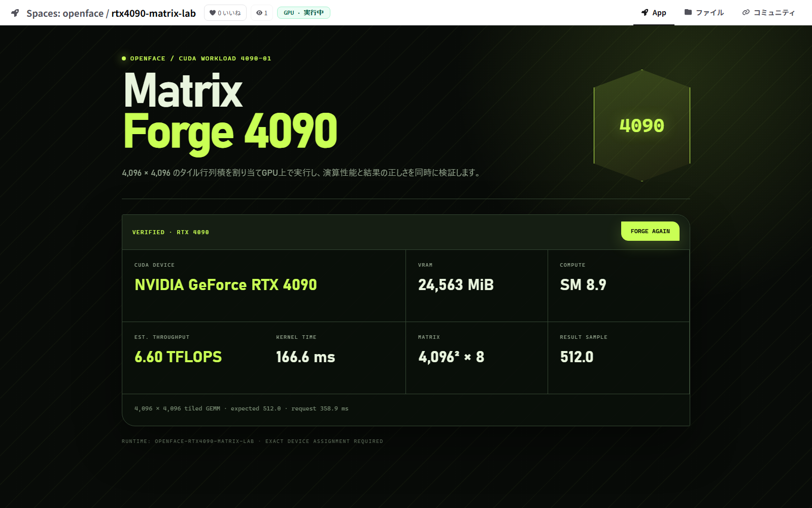Click the folder icon beside ファイル
812x508 pixels.
(x=688, y=12)
